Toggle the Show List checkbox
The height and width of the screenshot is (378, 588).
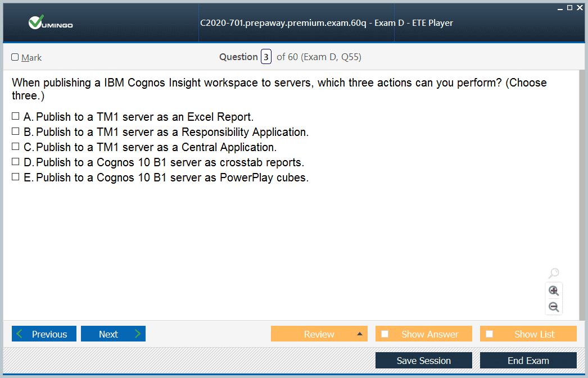[x=490, y=334]
